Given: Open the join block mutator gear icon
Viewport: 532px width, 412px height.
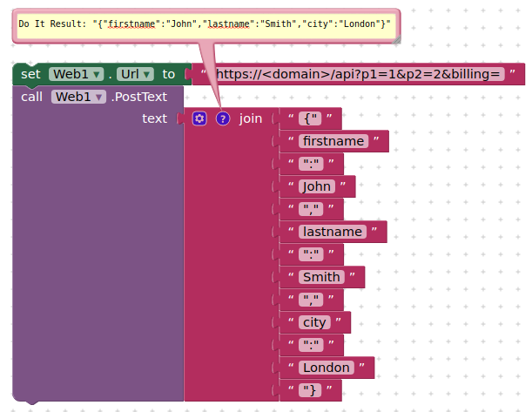Looking at the screenshot, I should (199, 118).
